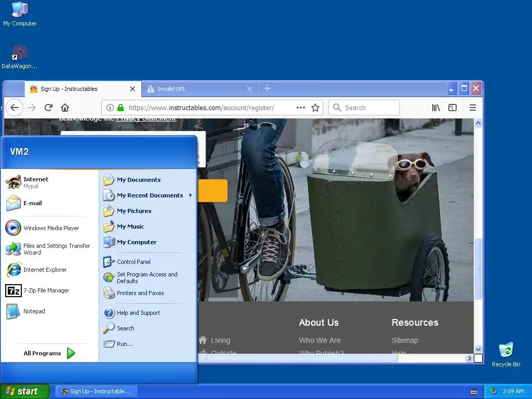Image resolution: width=532 pixels, height=399 pixels.
Task: Close the Sign Up - Instructables tab
Action: click(132, 89)
